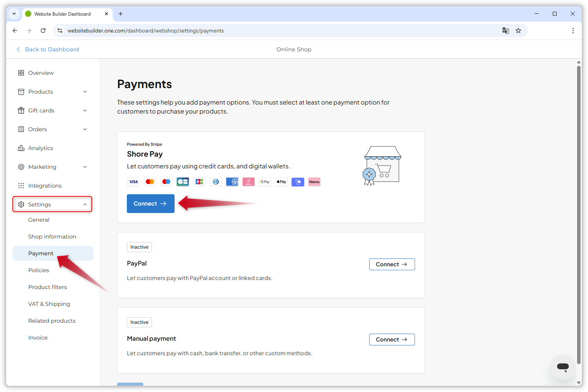Collapse the Settings section chevron
This screenshot has height=392, width=588.
click(x=85, y=204)
